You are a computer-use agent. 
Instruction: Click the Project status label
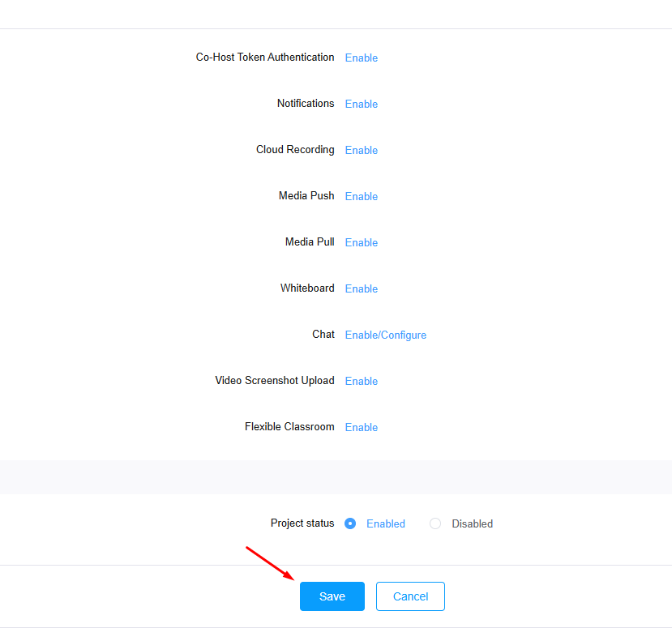(302, 523)
